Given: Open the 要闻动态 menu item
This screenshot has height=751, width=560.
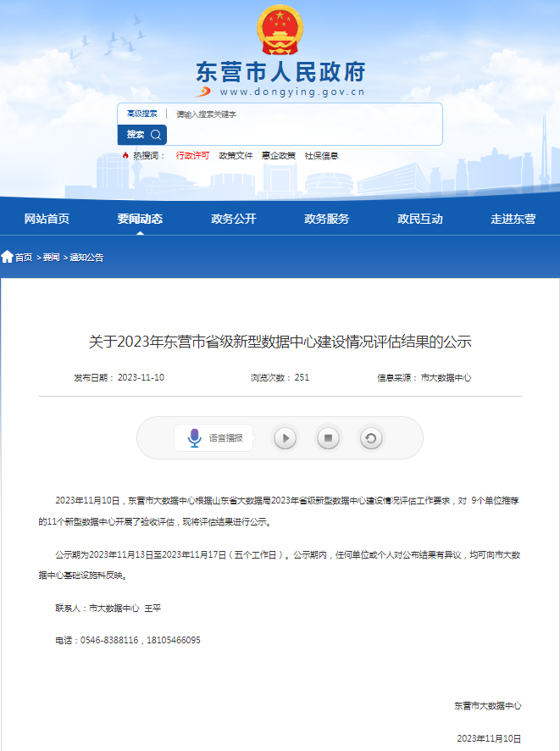Looking at the screenshot, I should coord(140,219).
